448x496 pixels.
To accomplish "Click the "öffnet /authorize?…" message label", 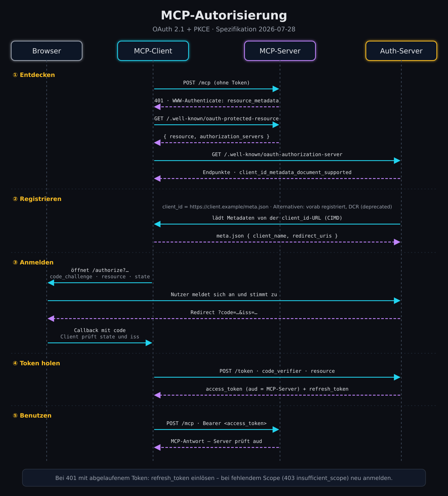I will [x=100, y=270].
